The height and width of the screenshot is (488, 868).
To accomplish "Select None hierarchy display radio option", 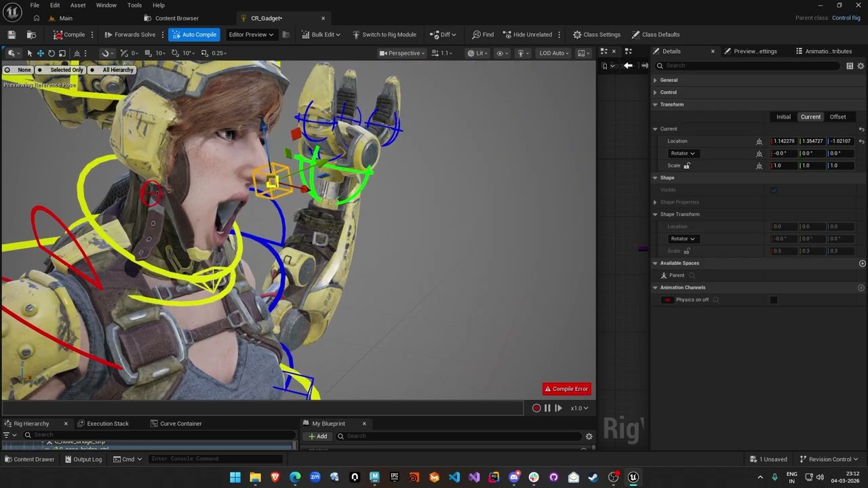I will coord(18,70).
